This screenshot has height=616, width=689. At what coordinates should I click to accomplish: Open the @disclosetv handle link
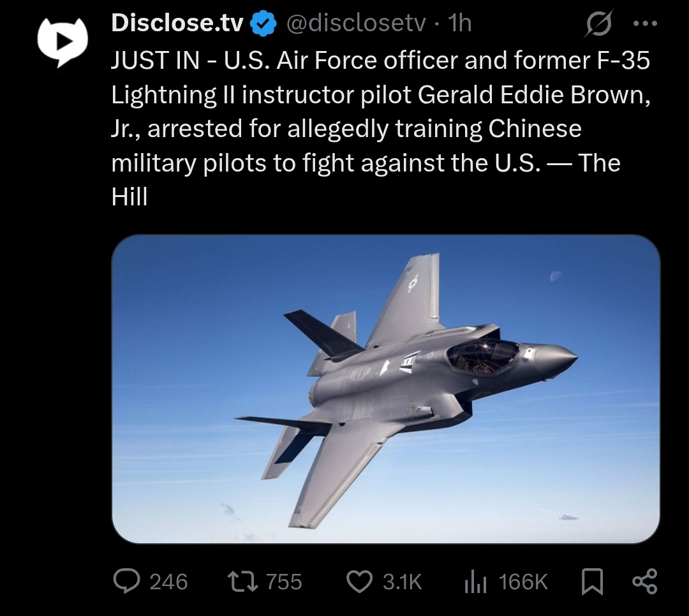pyautogui.click(x=356, y=23)
